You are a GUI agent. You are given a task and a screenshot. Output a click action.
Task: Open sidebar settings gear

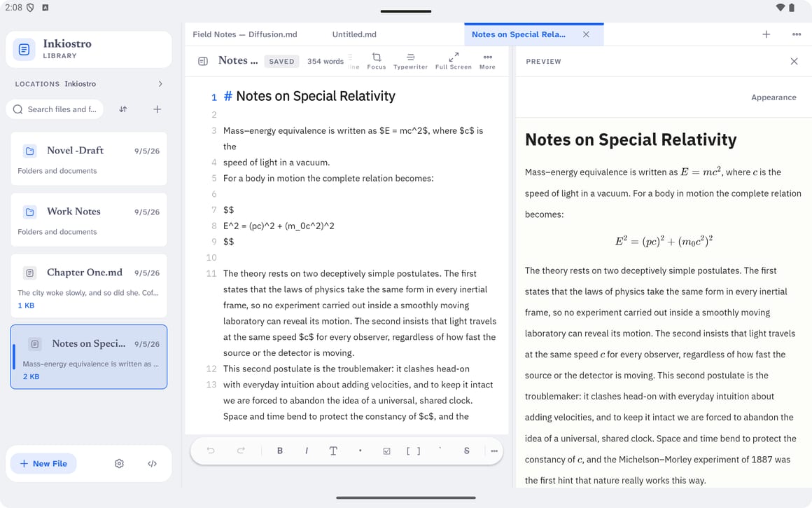tap(119, 463)
